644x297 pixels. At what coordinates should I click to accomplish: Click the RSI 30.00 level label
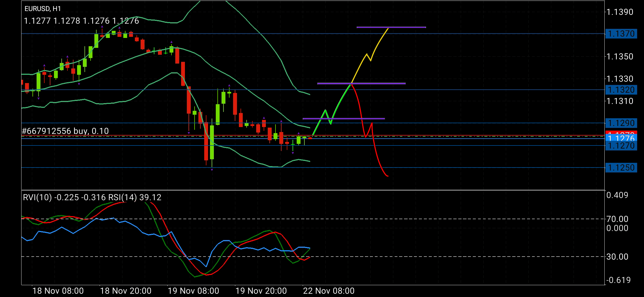[x=617, y=257]
